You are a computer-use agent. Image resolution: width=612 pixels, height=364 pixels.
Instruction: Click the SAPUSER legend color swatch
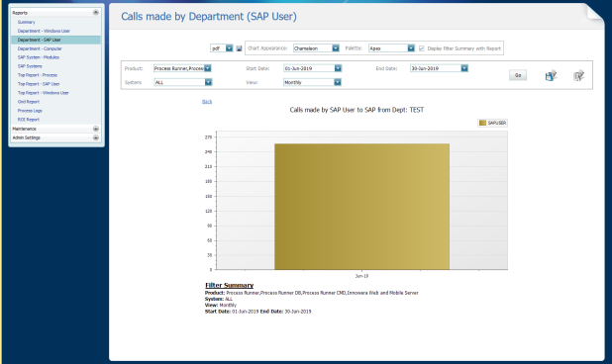pyautogui.click(x=483, y=123)
